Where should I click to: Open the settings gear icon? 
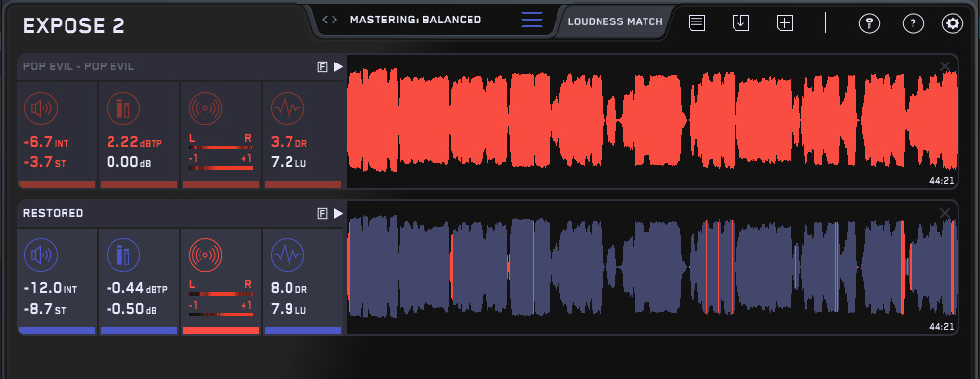(953, 23)
